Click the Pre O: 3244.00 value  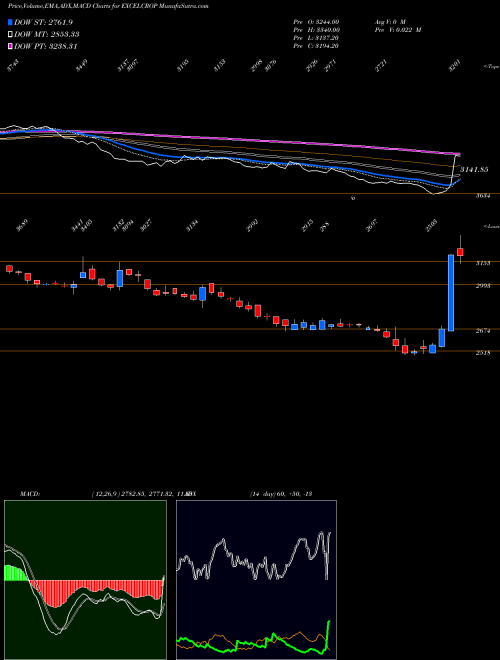point(316,22)
